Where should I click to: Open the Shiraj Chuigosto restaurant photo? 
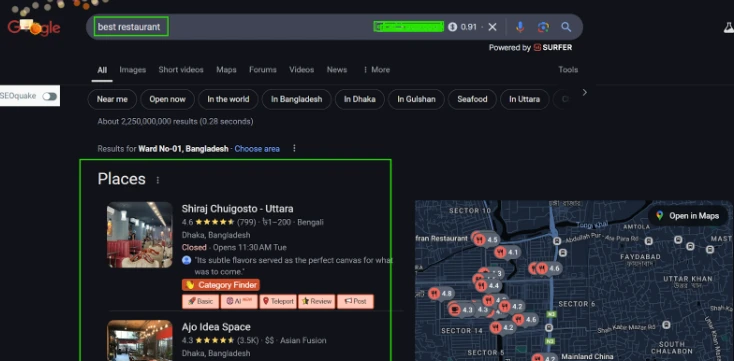[x=139, y=235]
